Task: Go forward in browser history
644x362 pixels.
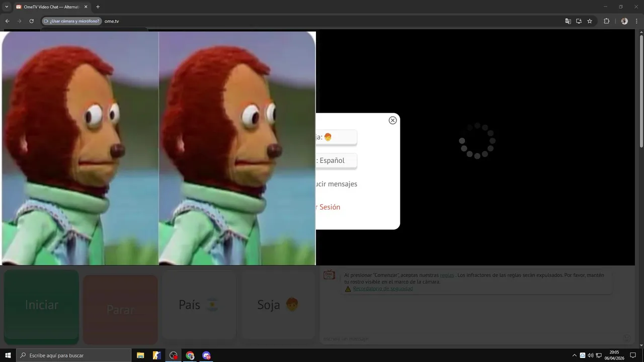Action: [x=19, y=21]
